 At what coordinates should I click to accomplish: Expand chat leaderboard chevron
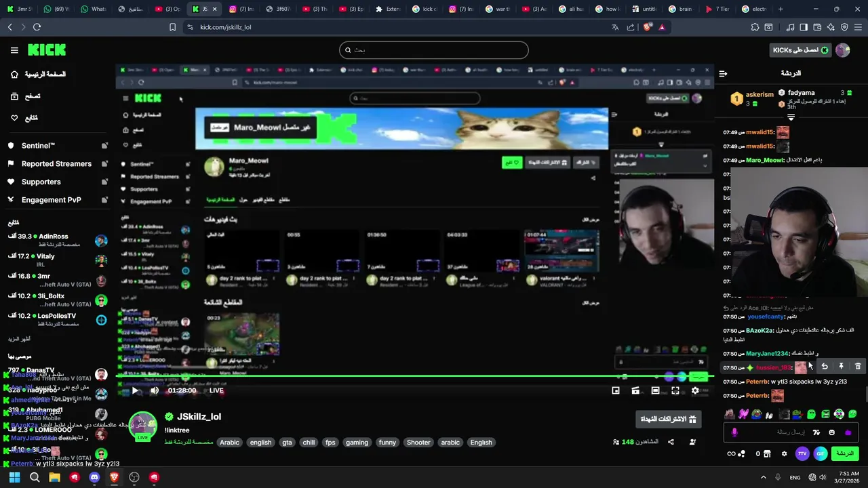(791, 117)
